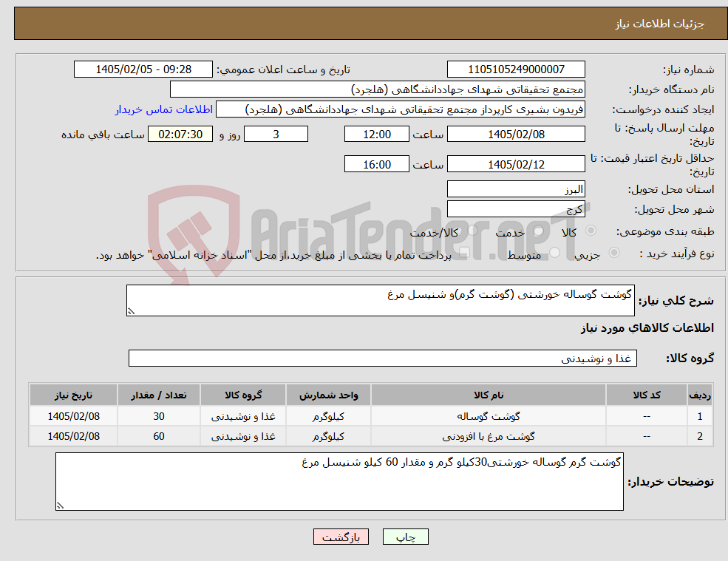Click the کد کالا column header
The height and width of the screenshot is (561, 728).
click(647, 395)
